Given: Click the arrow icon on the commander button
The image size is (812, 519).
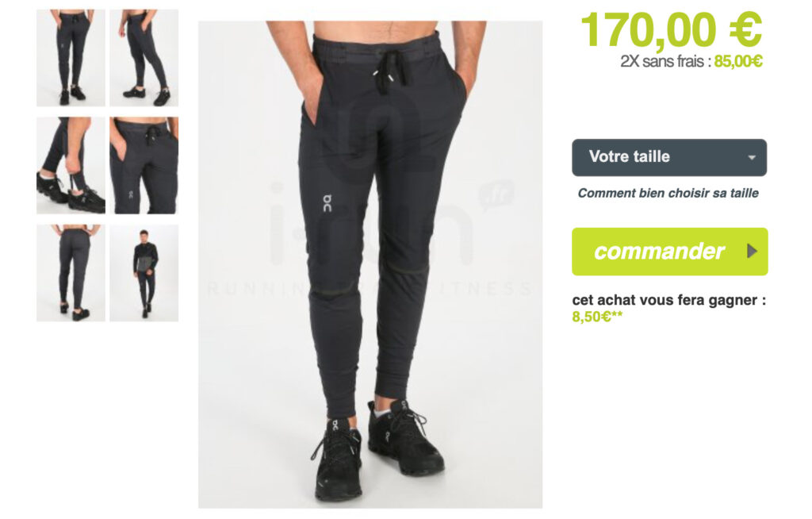Looking at the screenshot, I should tap(752, 252).
